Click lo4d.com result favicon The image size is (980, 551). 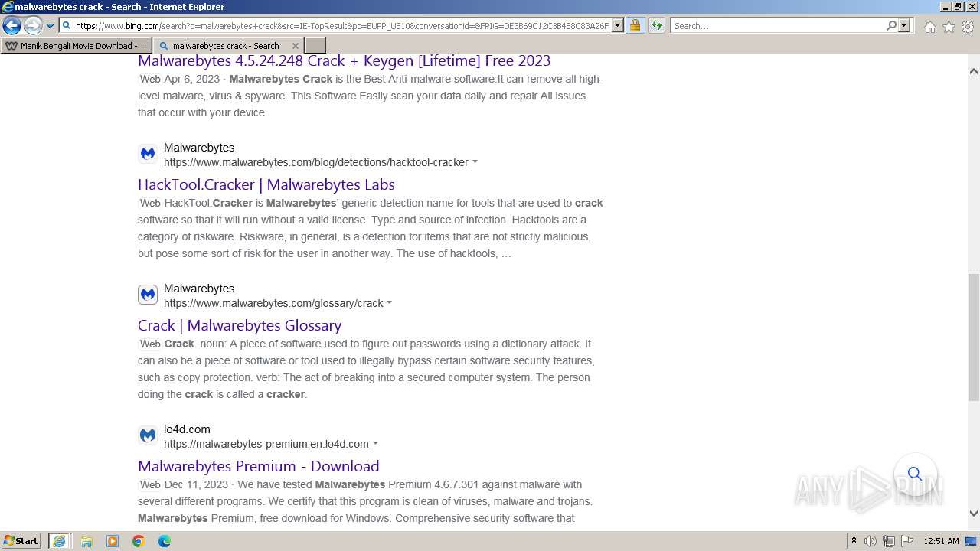click(x=148, y=435)
